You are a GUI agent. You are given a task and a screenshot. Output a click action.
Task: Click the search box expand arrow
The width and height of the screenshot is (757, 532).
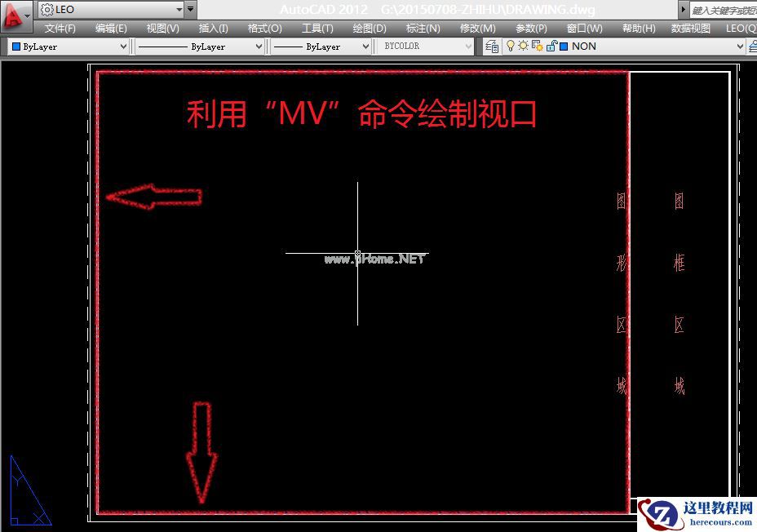683,9
